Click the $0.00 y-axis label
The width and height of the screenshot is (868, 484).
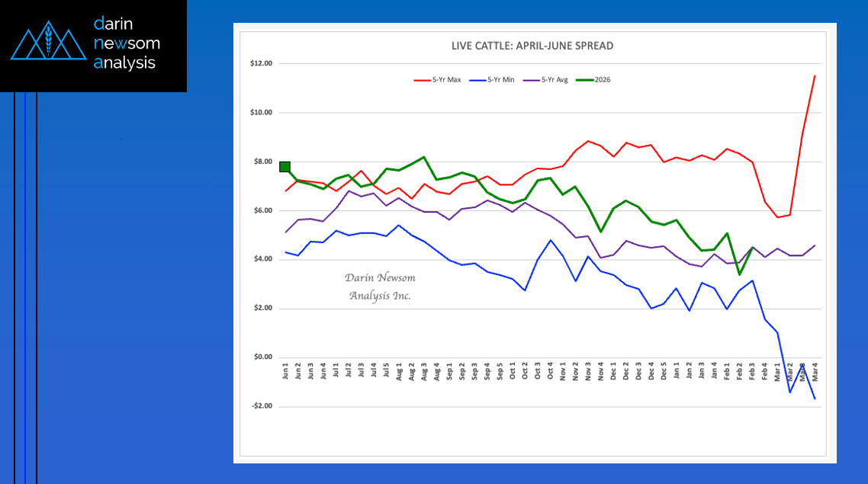point(262,357)
